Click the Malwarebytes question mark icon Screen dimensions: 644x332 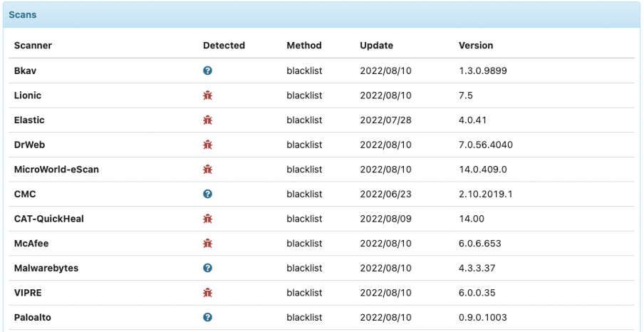coord(207,268)
